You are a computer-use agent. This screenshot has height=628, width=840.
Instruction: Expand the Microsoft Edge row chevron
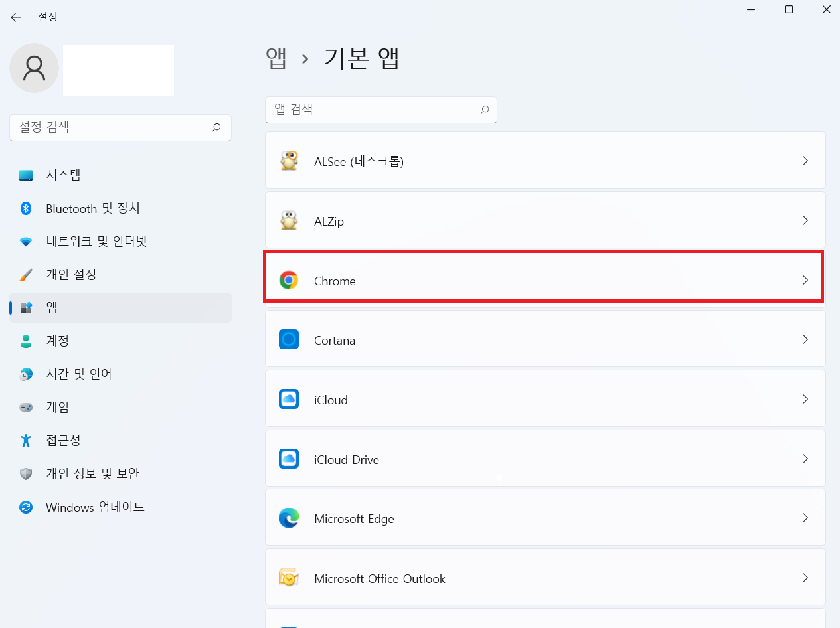pos(805,518)
